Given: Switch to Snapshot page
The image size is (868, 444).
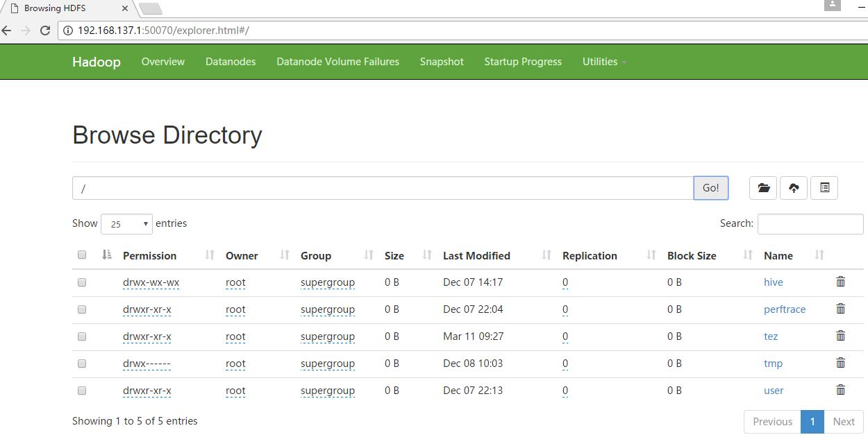Looking at the screenshot, I should [x=442, y=62].
